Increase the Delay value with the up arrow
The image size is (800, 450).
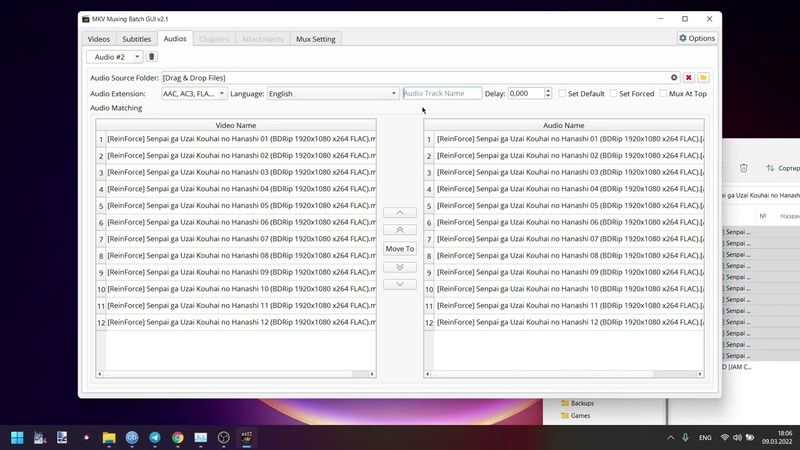click(548, 91)
